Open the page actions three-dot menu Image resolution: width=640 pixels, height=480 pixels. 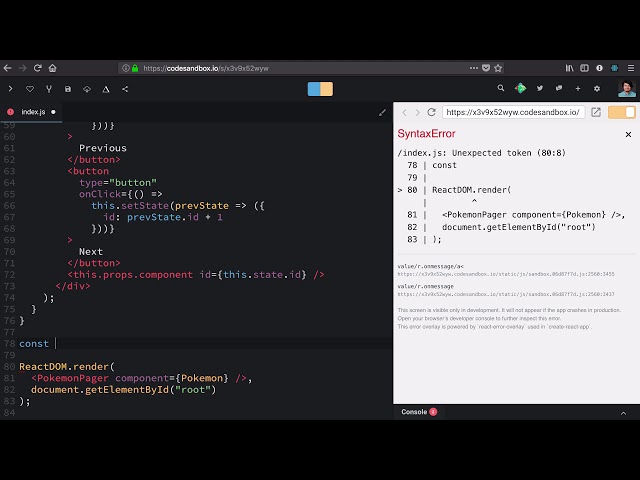(474, 68)
